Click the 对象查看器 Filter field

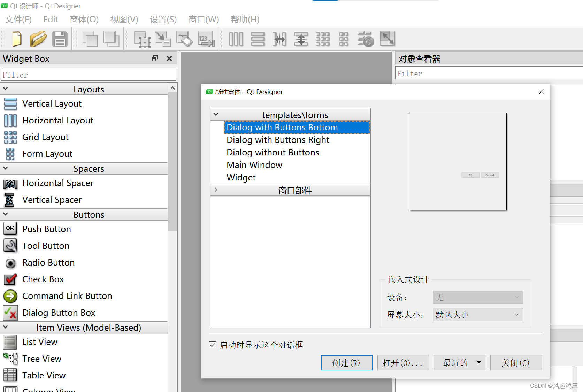pos(489,74)
